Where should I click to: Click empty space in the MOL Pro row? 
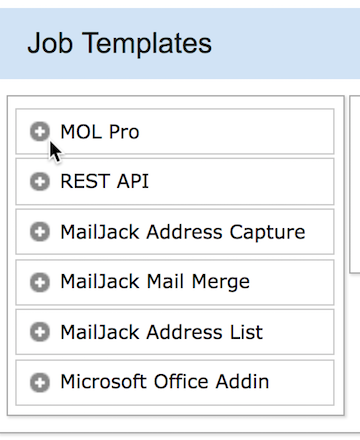[237, 131]
